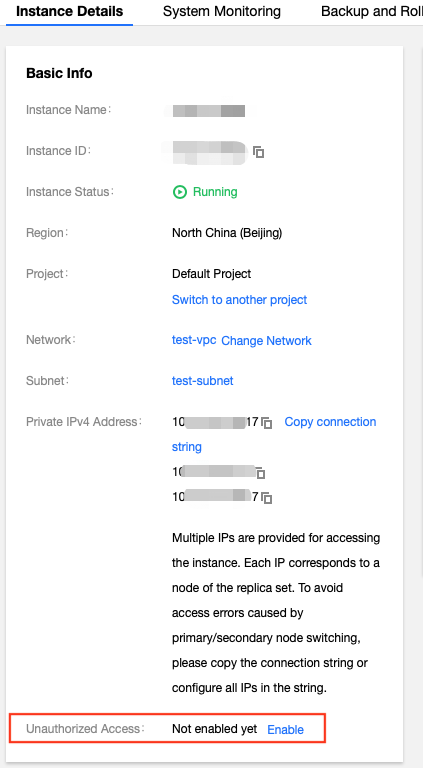Click the Basic Info section heading
Screen dimensions: 423x768
pos(59,73)
